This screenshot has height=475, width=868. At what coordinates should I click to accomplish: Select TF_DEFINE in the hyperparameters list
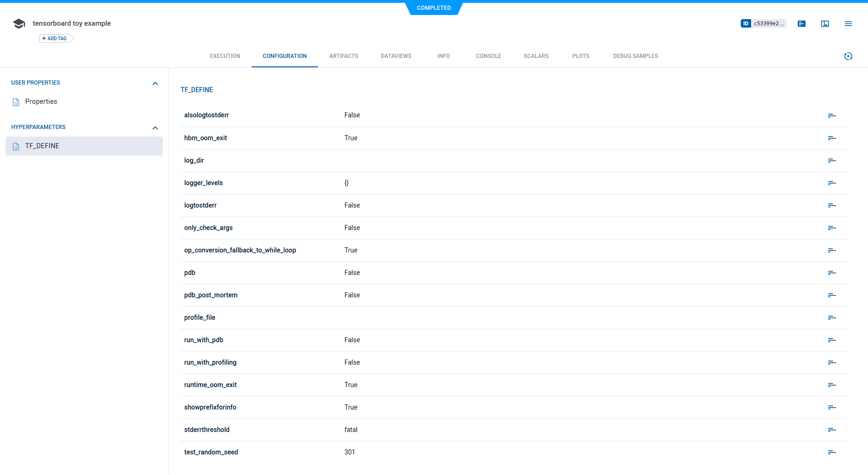pos(42,146)
